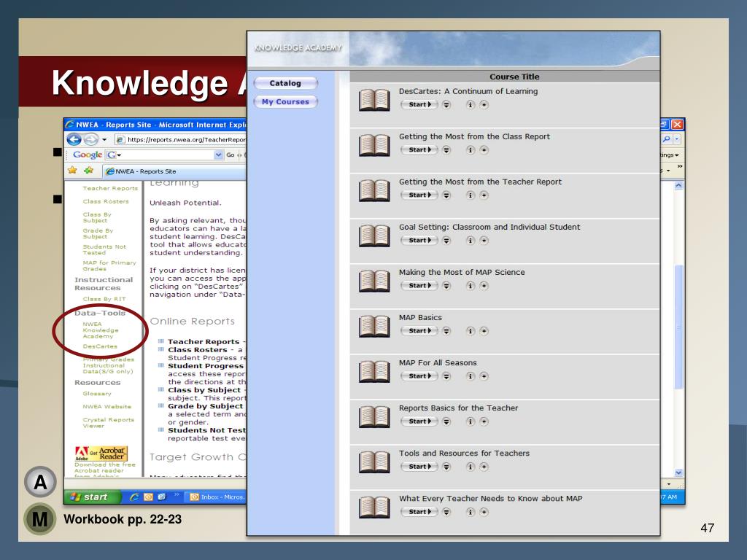Show info for Getting the Most from Class Report
The height and width of the screenshot is (560, 747).
(x=471, y=150)
